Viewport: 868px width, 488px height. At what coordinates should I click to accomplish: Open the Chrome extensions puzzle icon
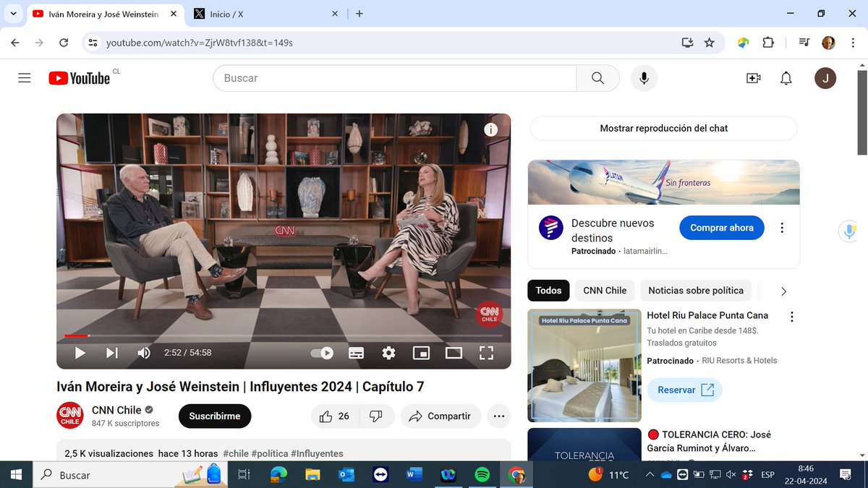click(x=768, y=43)
